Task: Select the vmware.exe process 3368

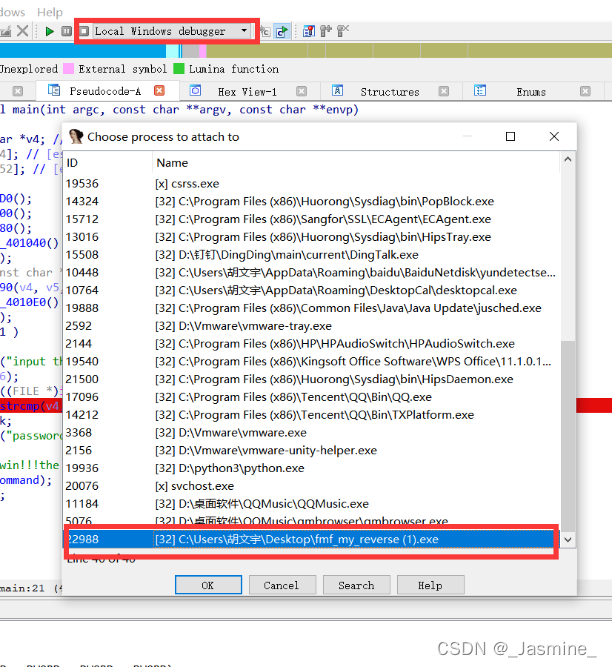Action: pos(311,433)
